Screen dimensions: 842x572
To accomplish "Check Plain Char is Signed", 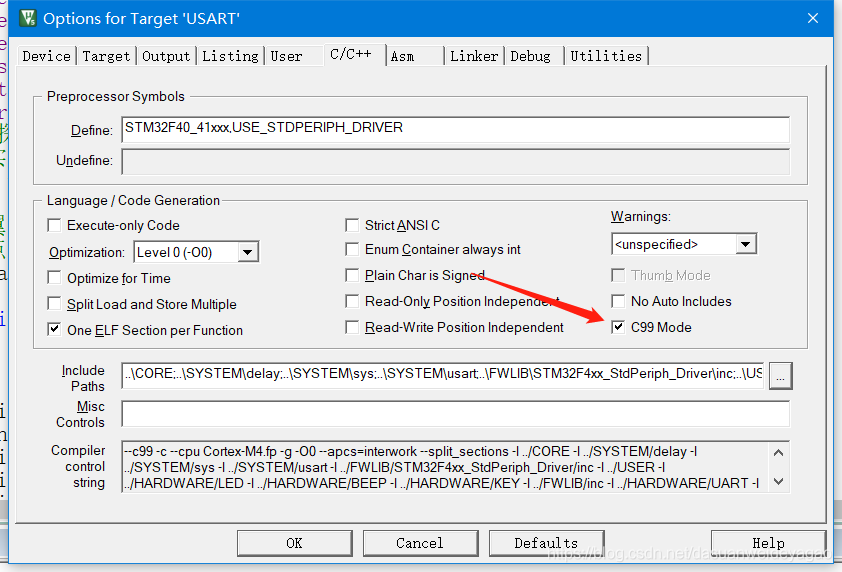I will point(352,276).
